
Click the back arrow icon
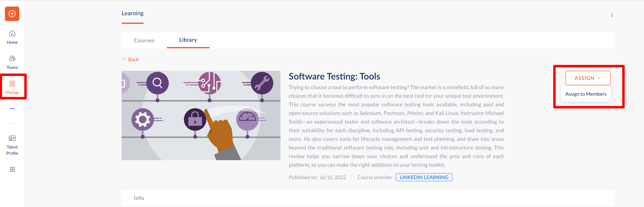pos(124,59)
